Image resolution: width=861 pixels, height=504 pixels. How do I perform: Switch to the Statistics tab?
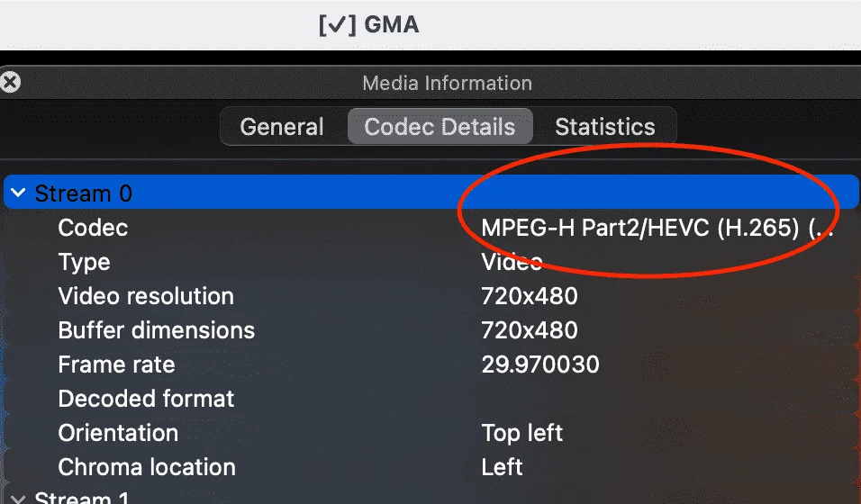pyautogui.click(x=604, y=127)
